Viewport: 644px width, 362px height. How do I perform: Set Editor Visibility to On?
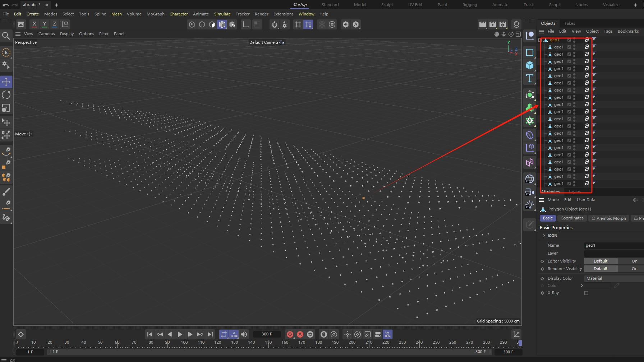tap(634, 261)
